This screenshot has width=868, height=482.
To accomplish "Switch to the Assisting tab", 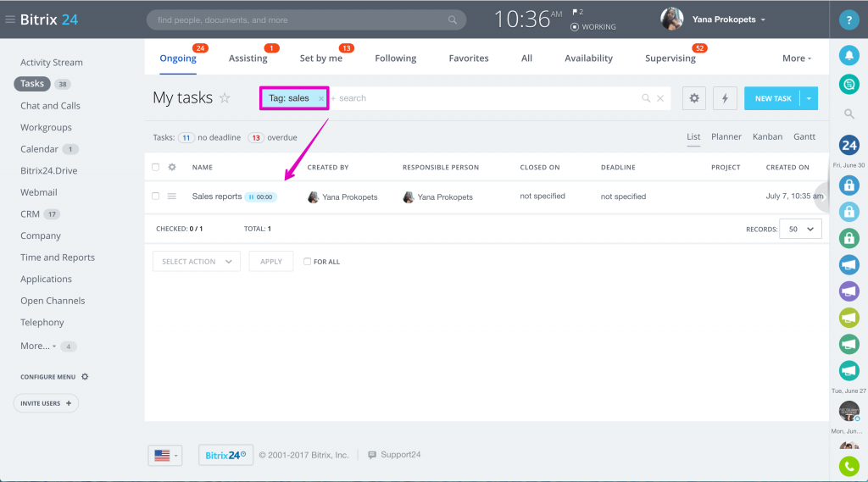I will pyautogui.click(x=248, y=58).
